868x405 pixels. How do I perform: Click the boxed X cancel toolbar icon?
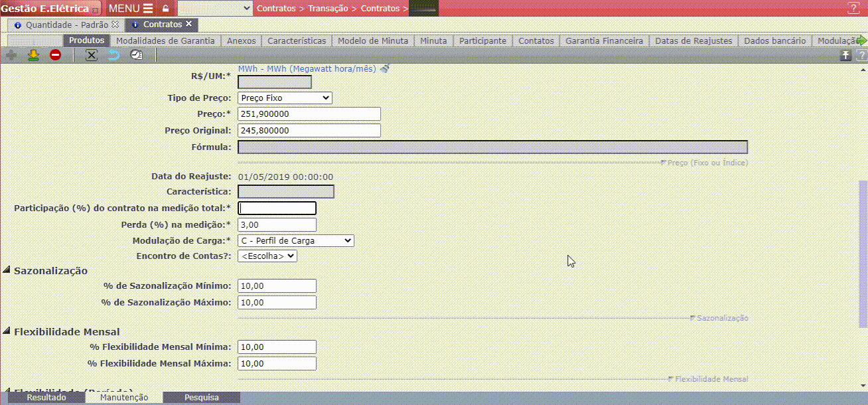tap(92, 55)
